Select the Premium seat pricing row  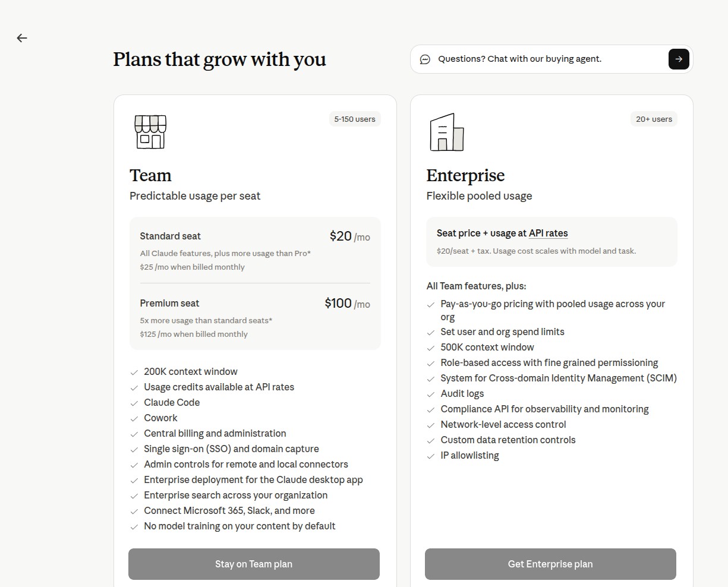click(255, 318)
